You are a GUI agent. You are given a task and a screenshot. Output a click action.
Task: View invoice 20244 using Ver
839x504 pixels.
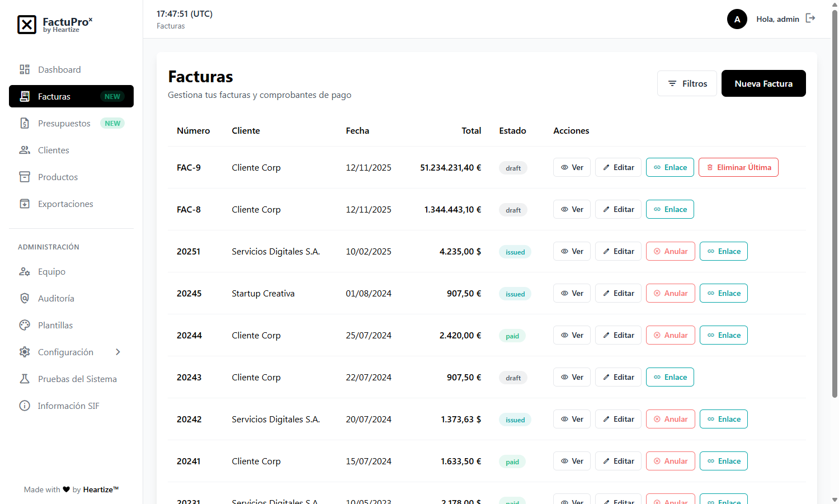coord(572,335)
